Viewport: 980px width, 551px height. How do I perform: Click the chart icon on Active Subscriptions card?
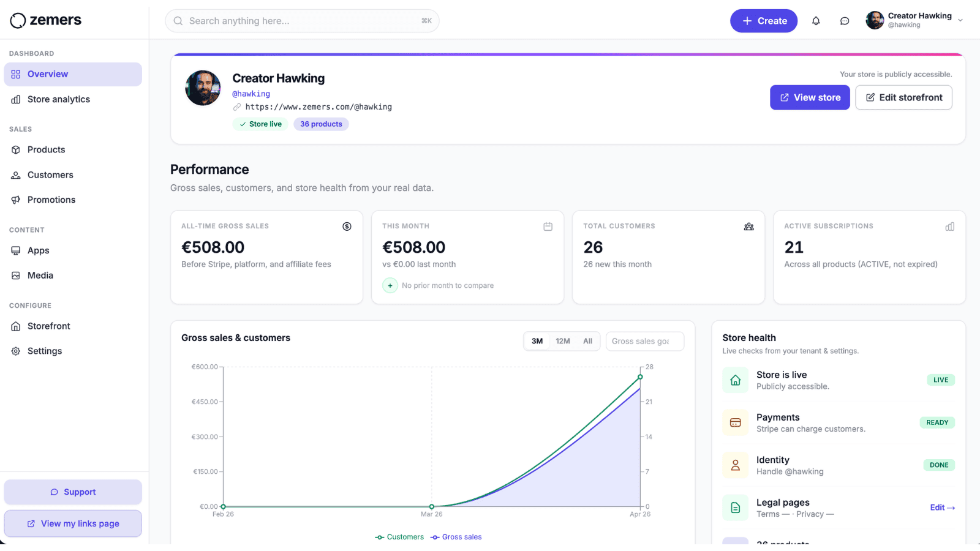tap(950, 227)
